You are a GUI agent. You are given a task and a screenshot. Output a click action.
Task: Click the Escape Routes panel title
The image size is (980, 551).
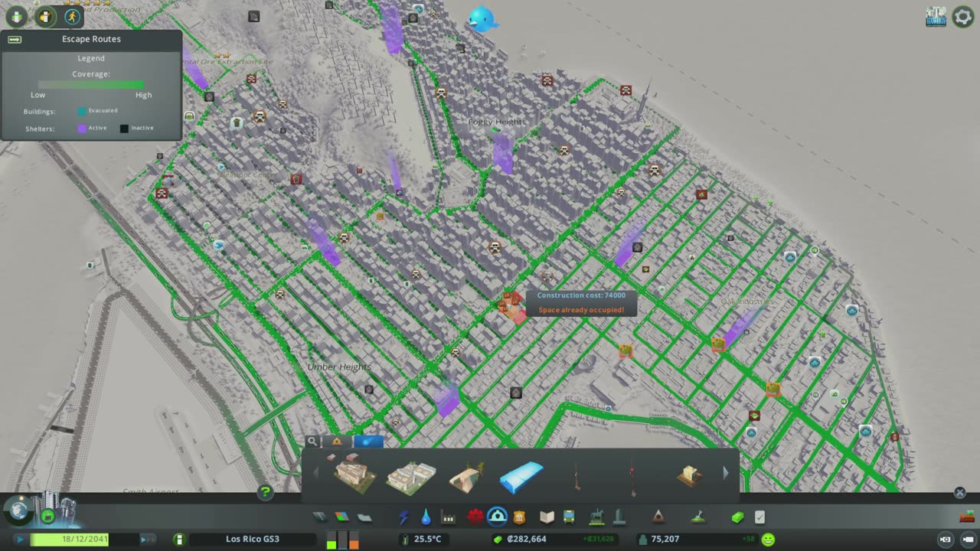point(91,39)
